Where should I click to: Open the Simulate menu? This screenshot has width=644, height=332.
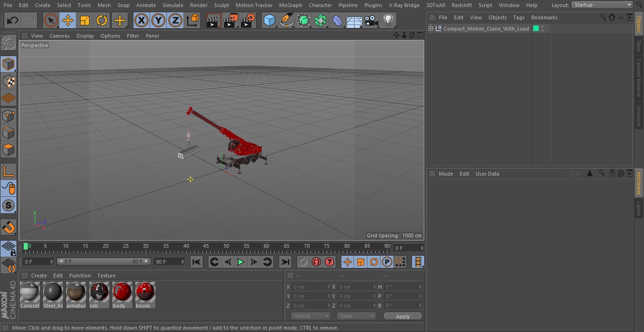(x=173, y=5)
